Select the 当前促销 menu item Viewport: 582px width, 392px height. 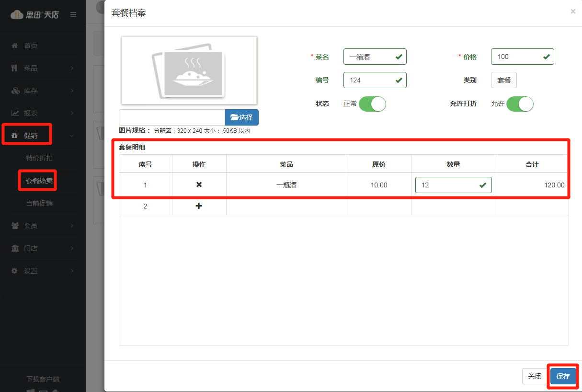[x=39, y=203]
